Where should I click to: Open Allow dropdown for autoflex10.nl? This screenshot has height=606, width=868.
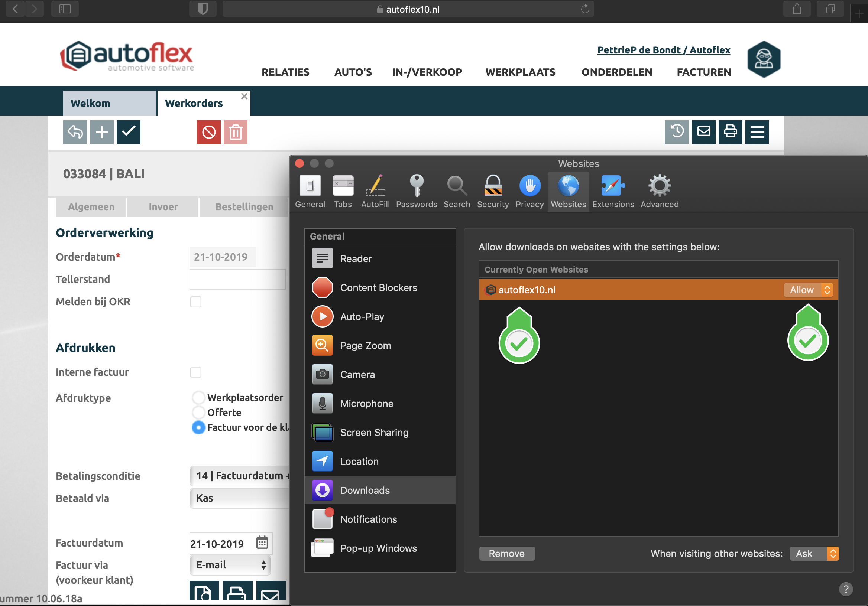point(808,290)
